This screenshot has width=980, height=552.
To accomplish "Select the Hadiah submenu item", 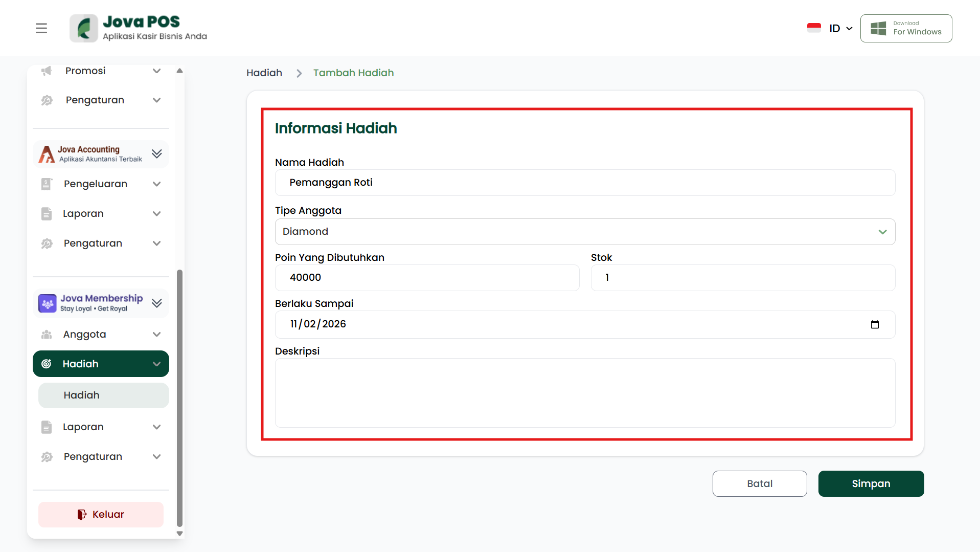I will pyautogui.click(x=103, y=395).
